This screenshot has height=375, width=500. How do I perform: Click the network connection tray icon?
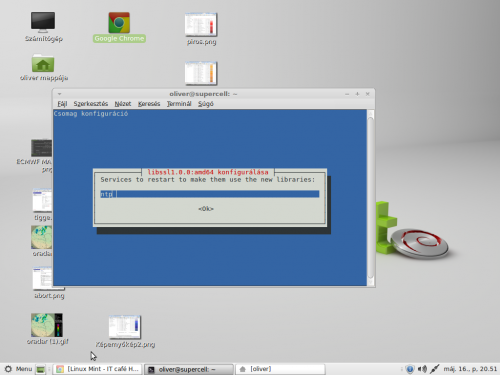(435, 369)
